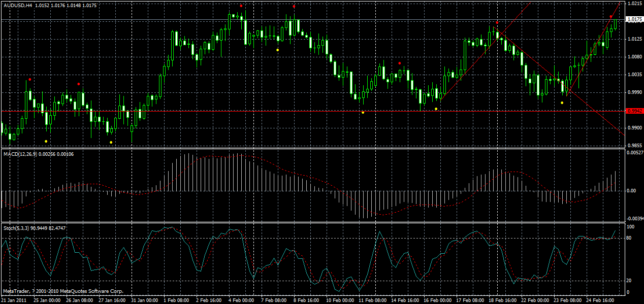The width and height of the screenshot is (644, 304).
Task: Click the rightmost red dot sell arrow
Action: 611,17
